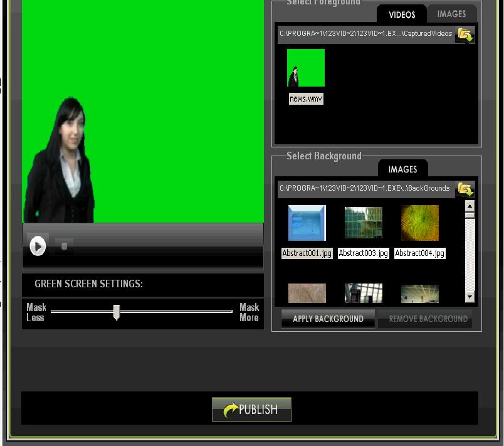Select the VIDEOS tab
Viewport: 504px width, 446px height.
click(x=401, y=14)
